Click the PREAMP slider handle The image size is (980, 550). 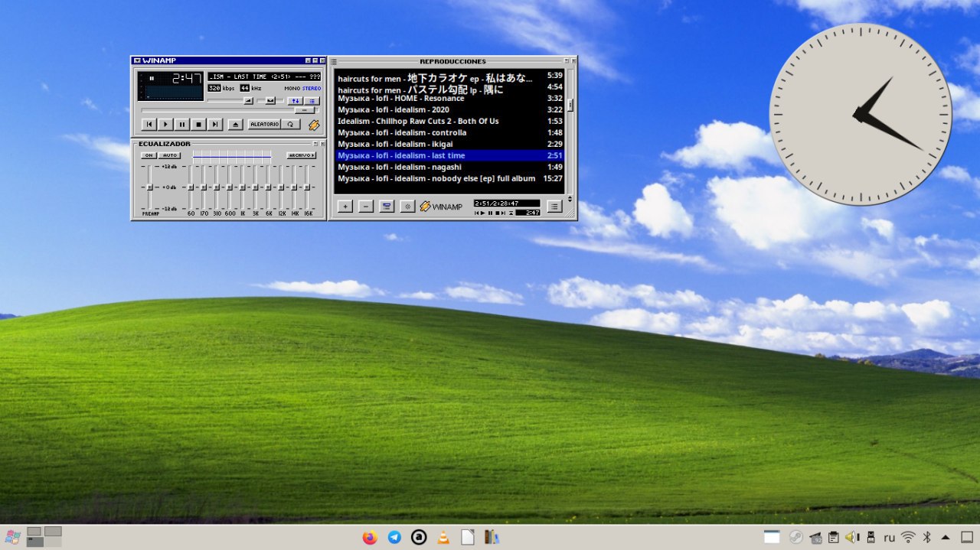point(149,187)
